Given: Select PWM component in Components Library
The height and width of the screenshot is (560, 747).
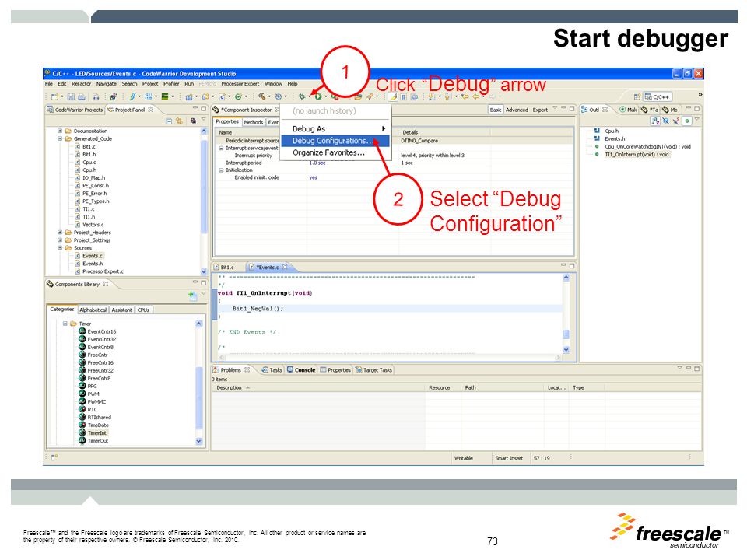Looking at the screenshot, I should coord(93,394).
